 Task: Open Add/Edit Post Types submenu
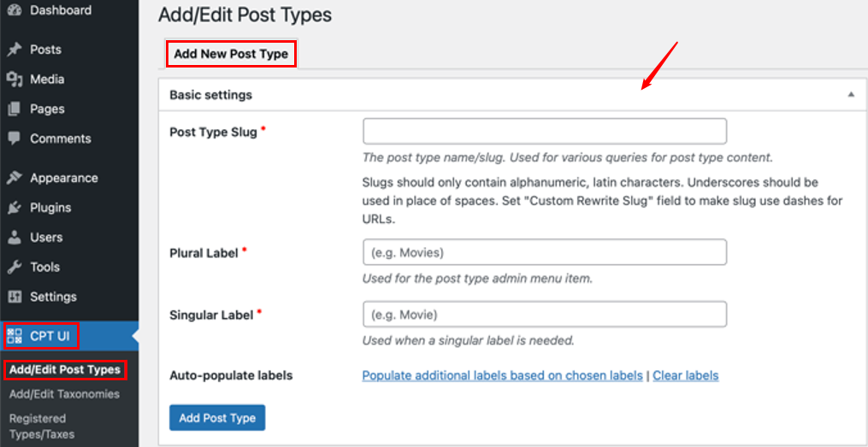65,369
